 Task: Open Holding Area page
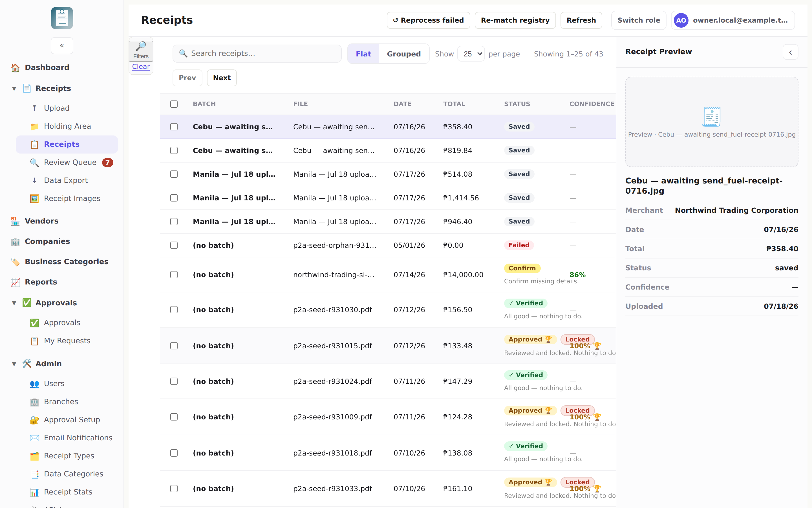67,126
